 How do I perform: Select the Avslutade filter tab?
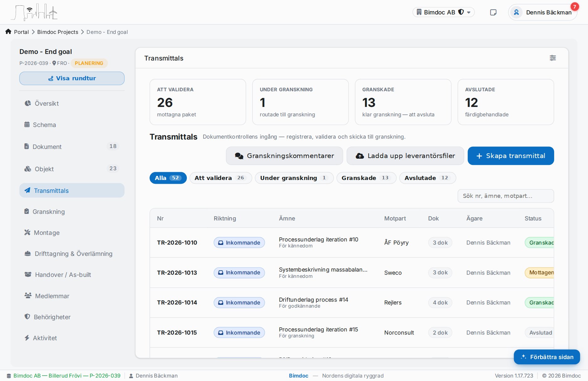pos(428,178)
